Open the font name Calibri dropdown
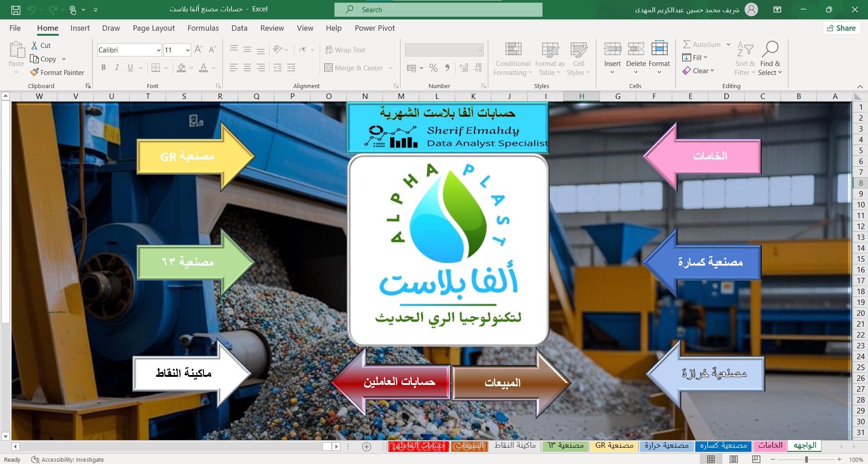Image resolution: width=868 pixels, height=464 pixels. click(159, 50)
